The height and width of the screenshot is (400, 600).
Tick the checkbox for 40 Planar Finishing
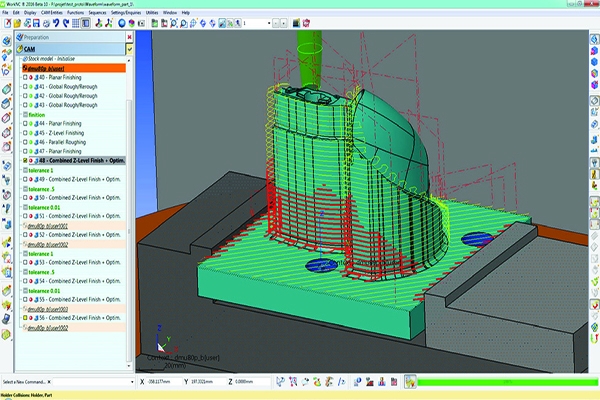pyautogui.click(x=25, y=78)
